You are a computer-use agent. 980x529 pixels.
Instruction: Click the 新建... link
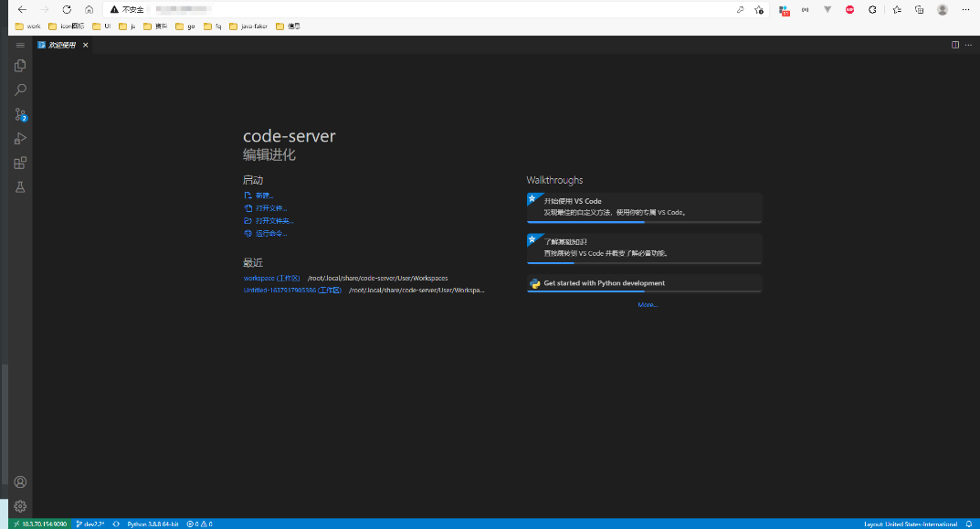[258, 196]
